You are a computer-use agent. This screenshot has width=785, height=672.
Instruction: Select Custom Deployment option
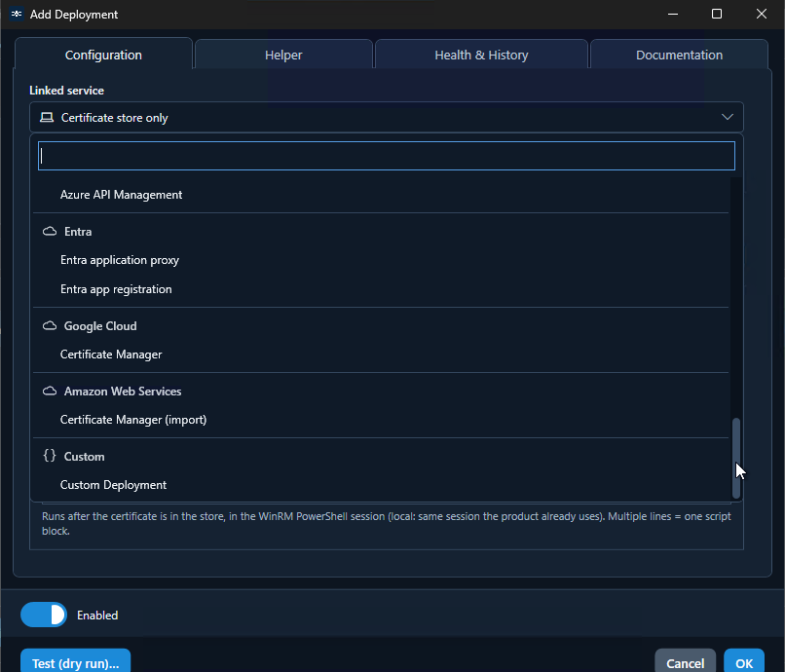click(381, 485)
